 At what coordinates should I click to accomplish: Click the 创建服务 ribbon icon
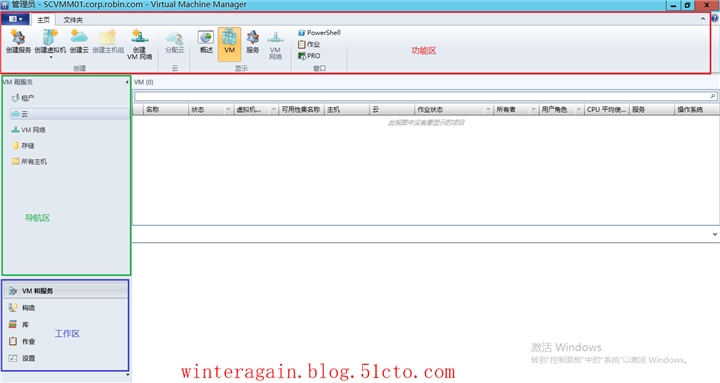coord(18,41)
